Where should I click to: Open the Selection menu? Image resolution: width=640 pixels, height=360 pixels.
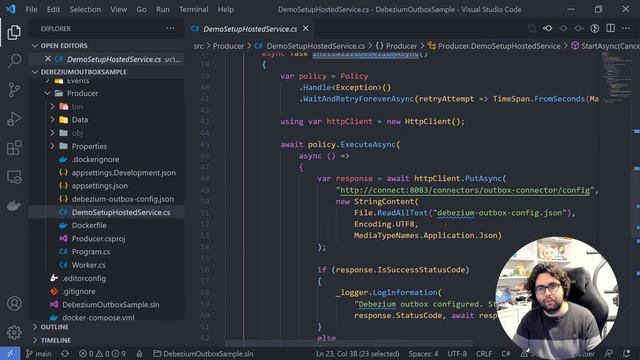click(85, 9)
